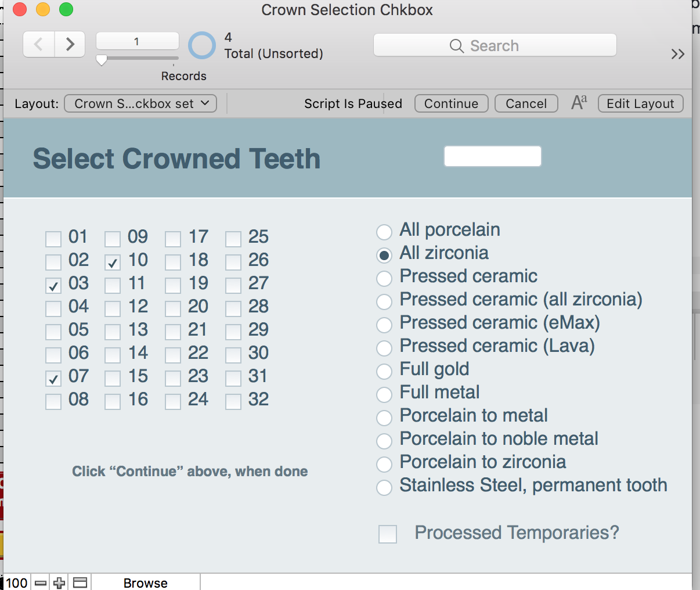Cancel the paused script
Screen dimensions: 700x590
tap(526, 103)
